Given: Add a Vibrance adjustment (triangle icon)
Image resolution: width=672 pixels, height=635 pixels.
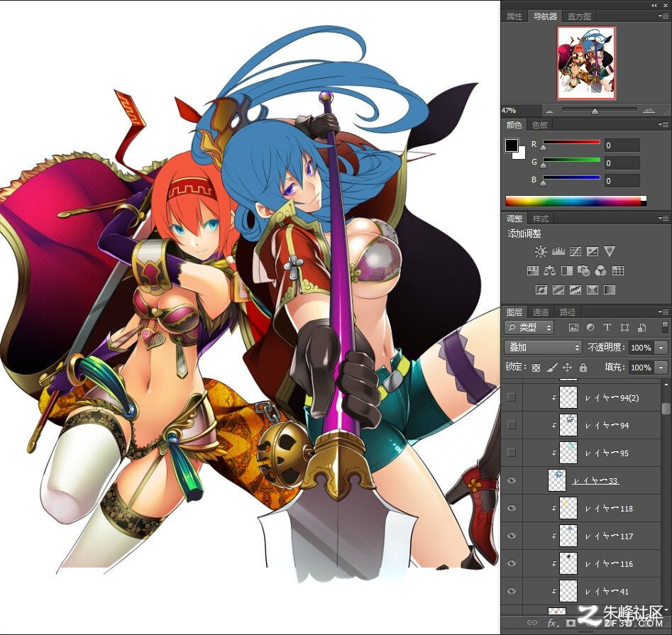Looking at the screenshot, I should (x=610, y=251).
